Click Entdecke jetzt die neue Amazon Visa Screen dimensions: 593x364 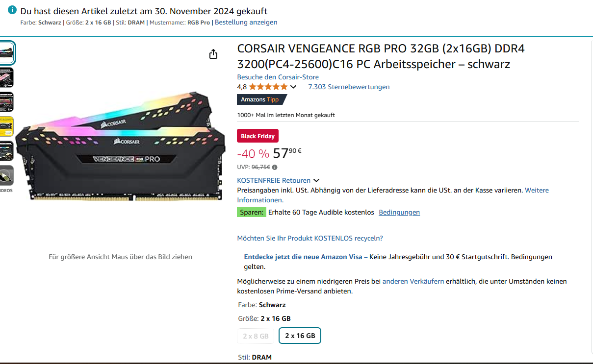pos(303,257)
